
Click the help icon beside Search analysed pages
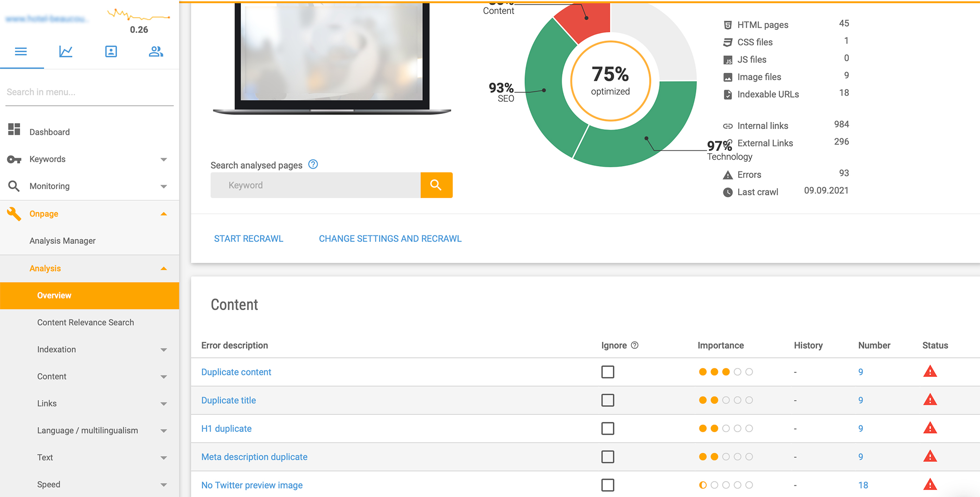313,164
